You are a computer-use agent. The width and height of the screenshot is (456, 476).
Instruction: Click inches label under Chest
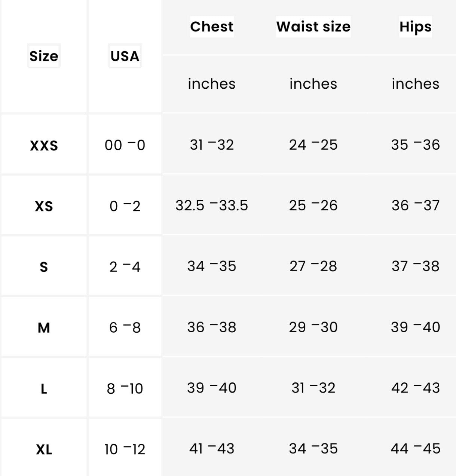[x=212, y=84]
